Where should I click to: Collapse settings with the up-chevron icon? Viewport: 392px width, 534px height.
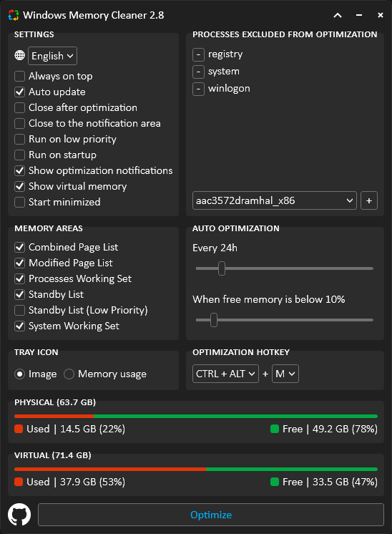338,15
